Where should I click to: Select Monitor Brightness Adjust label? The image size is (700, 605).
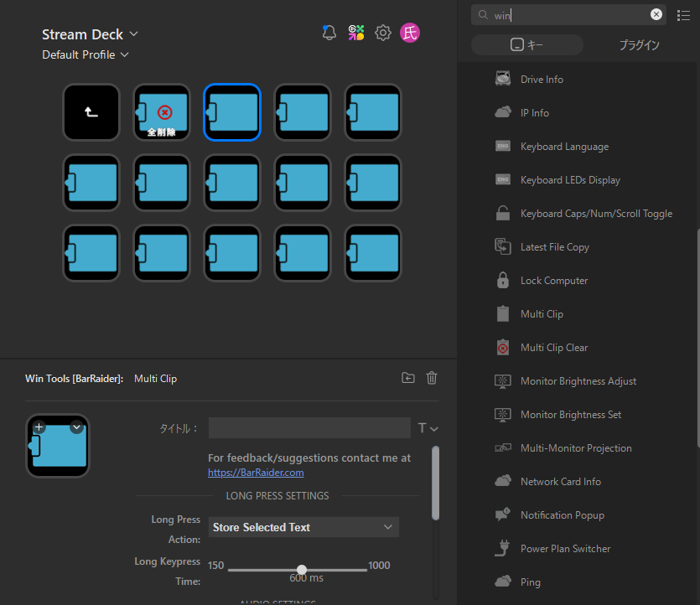(578, 381)
